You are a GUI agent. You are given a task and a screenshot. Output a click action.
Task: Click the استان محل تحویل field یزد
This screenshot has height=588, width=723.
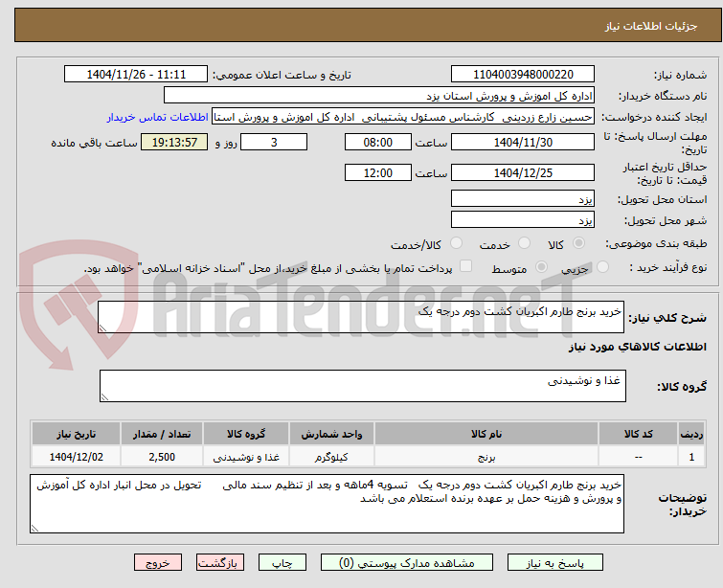tap(523, 199)
